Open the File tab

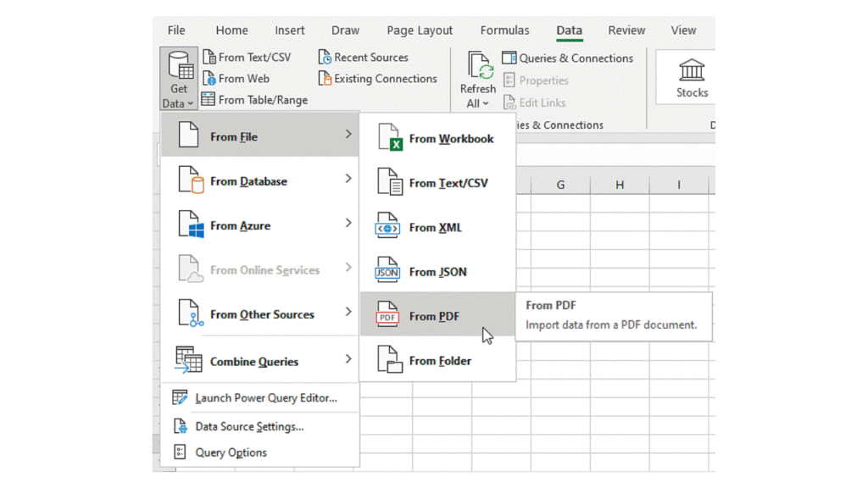pyautogui.click(x=176, y=30)
